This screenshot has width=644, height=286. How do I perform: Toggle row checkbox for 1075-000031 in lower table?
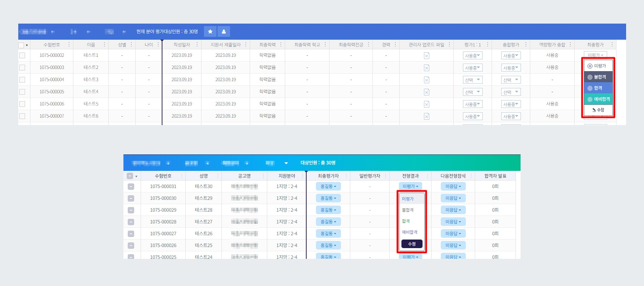[131, 187]
